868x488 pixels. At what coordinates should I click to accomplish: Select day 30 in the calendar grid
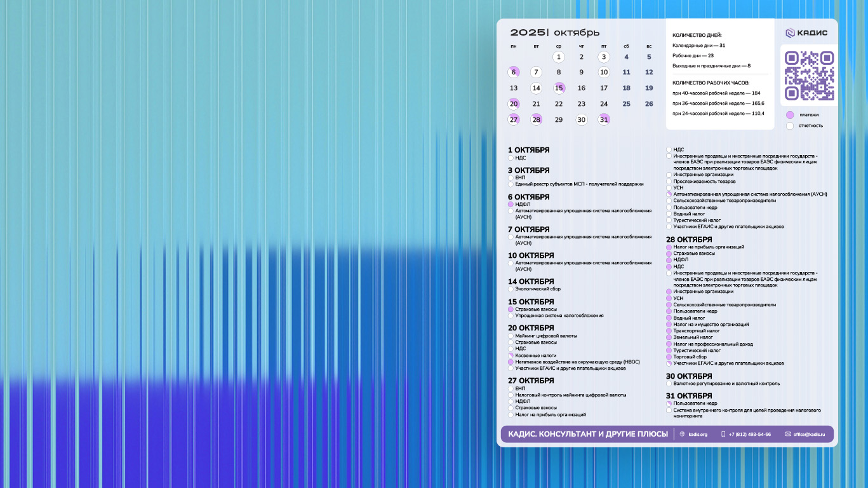(581, 120)
